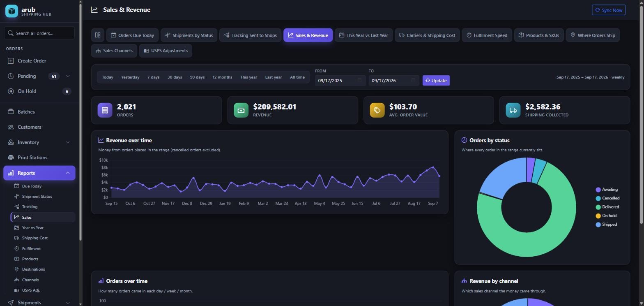This screenshot has width=644, height=306.
Task: Select the 30 days range preset
Action: pos(175,77)
